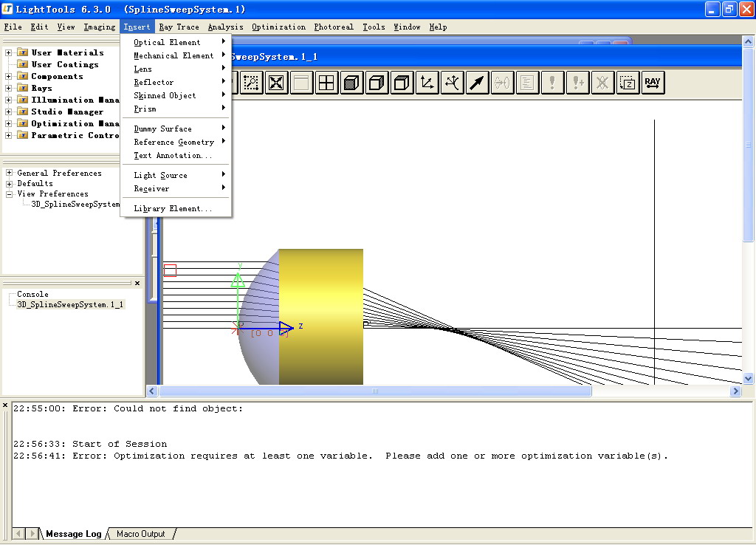Expand the Studio Manager node

[9, 112]
